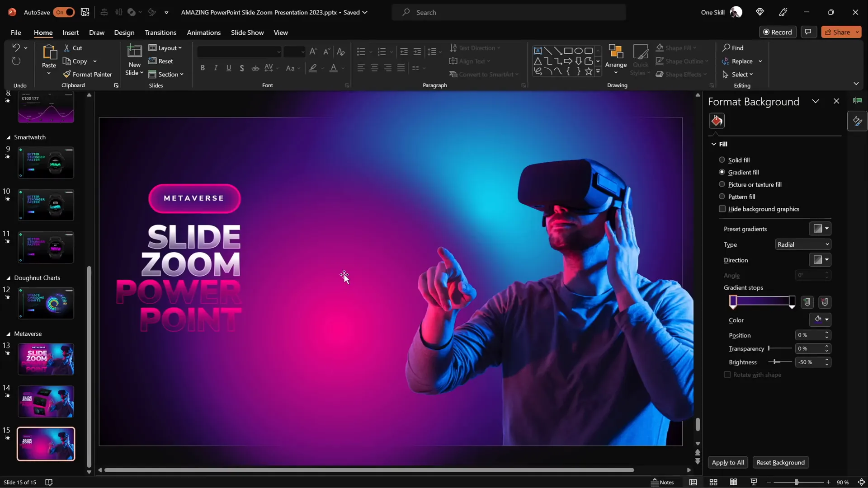The image size is (868, 488).
Task: Switch to Slide Show tab
Action: pos(247,33)
